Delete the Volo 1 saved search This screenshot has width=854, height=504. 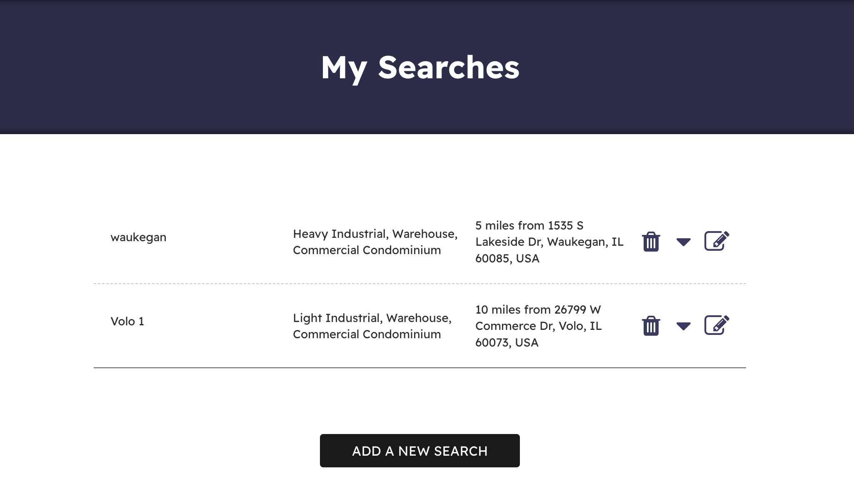pyautogui.click(x=651, y=326)
